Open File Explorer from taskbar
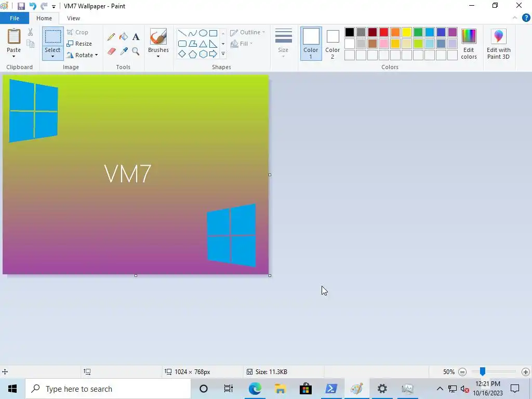Image resolution: width=532 pixels, height=399 pixels. tap(280, 389)
